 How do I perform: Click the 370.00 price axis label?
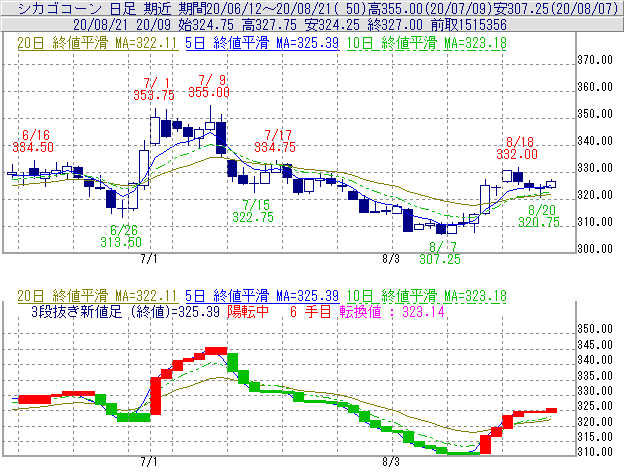point(595,60)
